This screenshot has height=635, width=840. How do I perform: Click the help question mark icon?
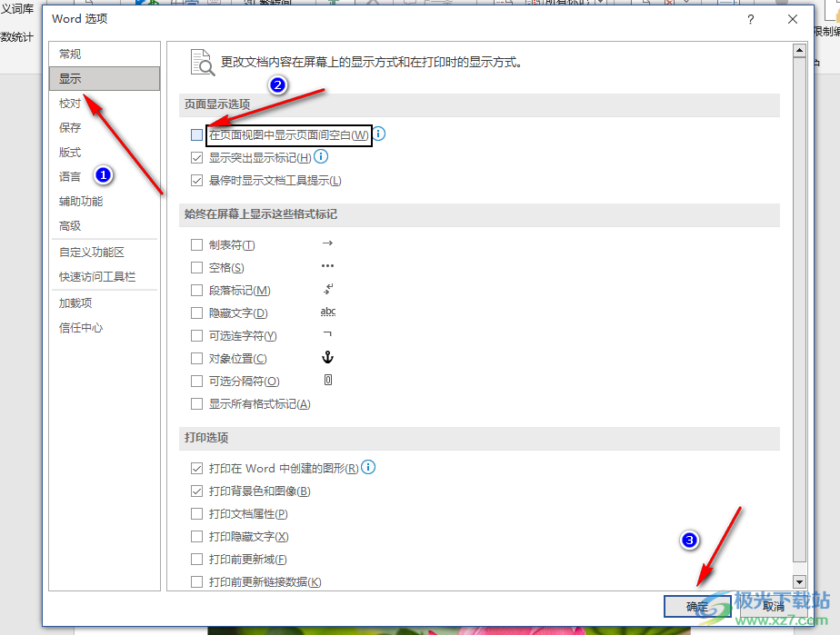tap(751, 19)
